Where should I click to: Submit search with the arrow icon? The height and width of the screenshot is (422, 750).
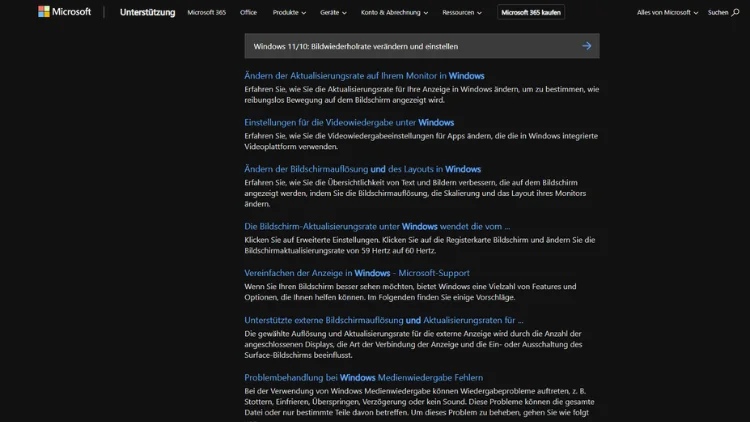[x=586, y=46]
